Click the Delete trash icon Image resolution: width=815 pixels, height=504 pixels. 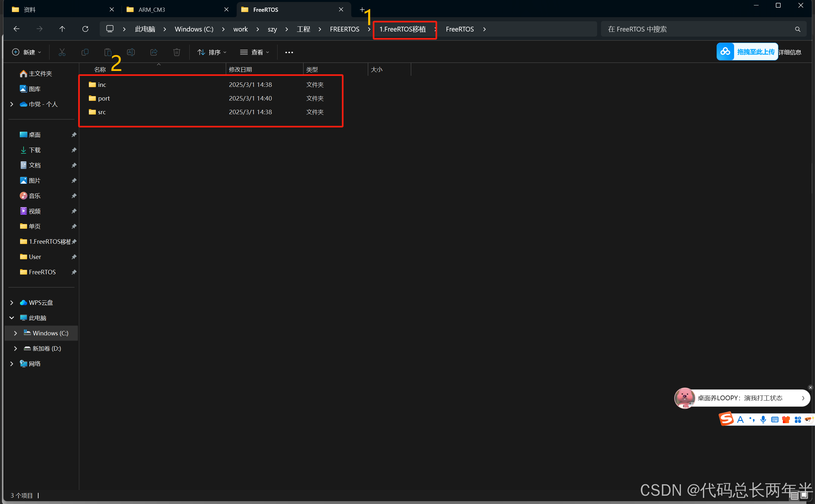coord(176,52)
